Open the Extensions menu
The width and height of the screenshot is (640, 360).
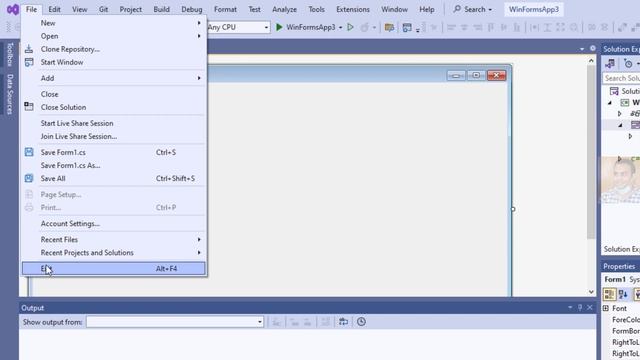(353, 9)
